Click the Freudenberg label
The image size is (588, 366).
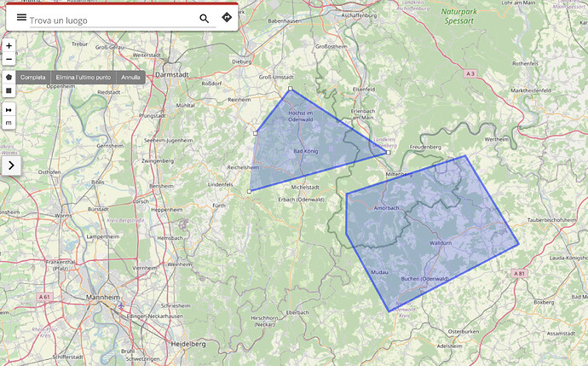pyautogui.click(x=425, y=147)
